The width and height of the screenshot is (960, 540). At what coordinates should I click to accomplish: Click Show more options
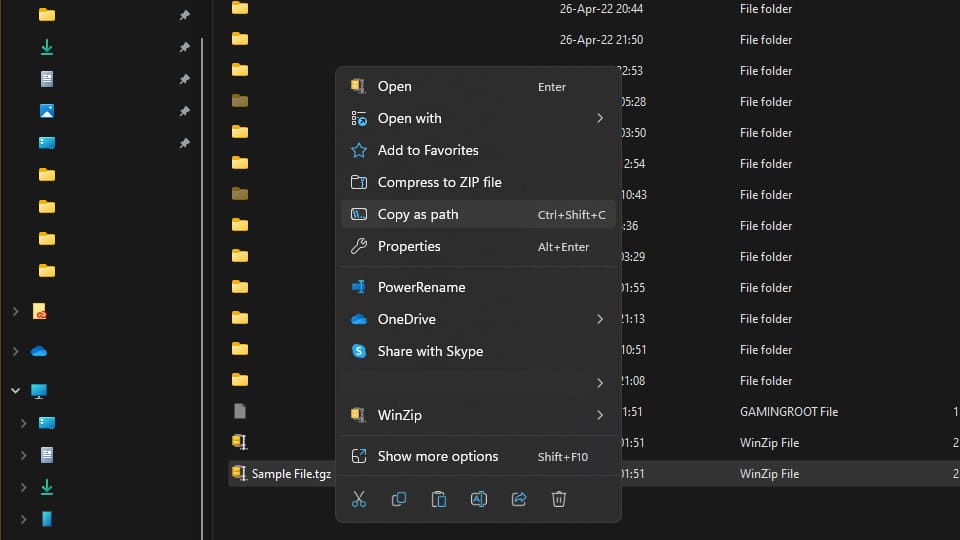[x=438, y=456]
